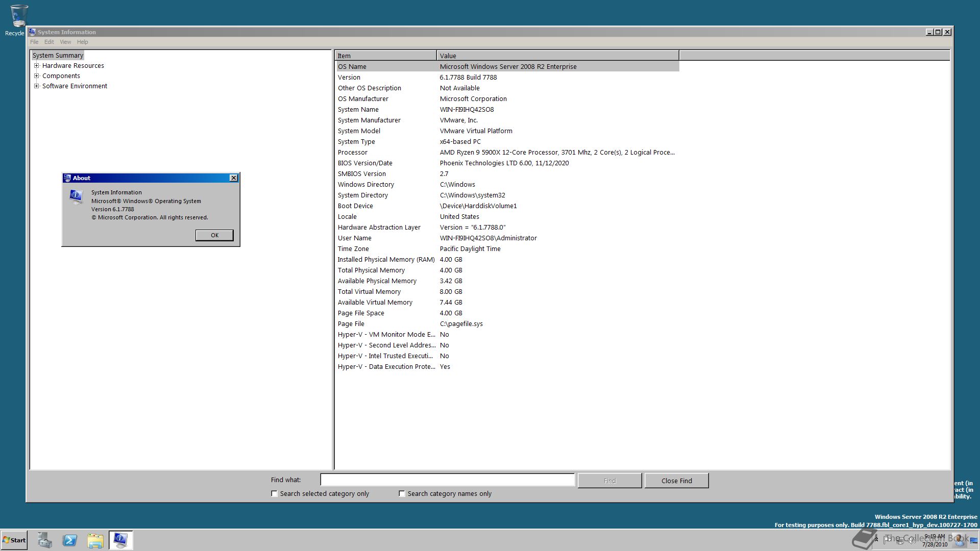Screen dimensions: 980x551
Task: Select the Other OS Description row
Action: tap(507, 88)
